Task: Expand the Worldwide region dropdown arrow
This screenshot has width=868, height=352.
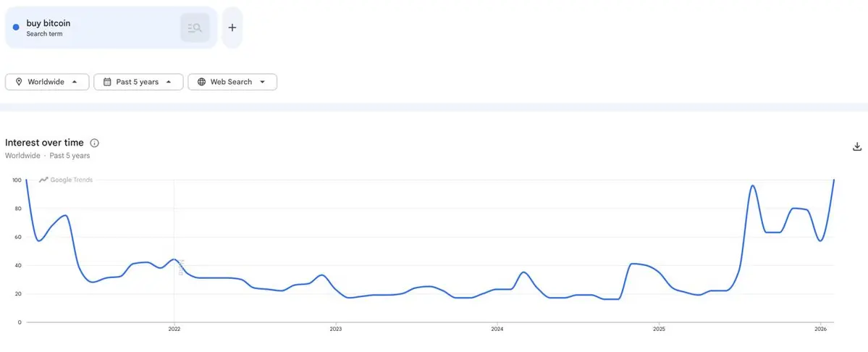Action: (x=75, y=82)
